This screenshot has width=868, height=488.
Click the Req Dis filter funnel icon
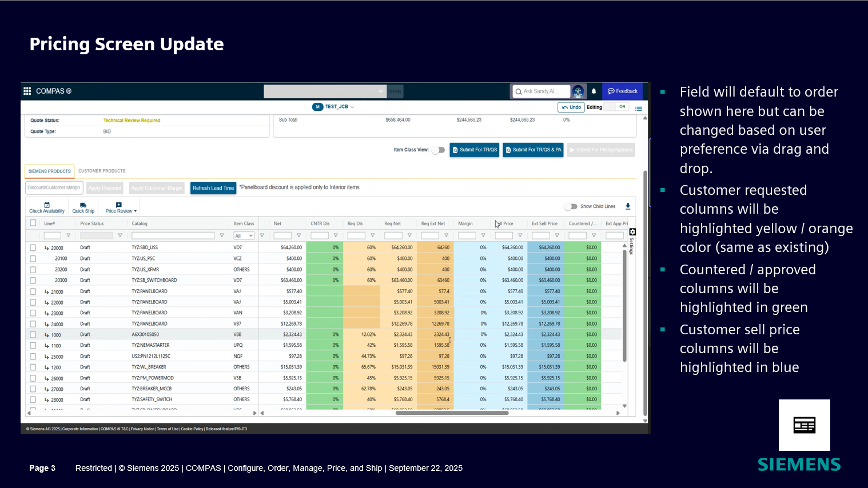coord(372,235)
